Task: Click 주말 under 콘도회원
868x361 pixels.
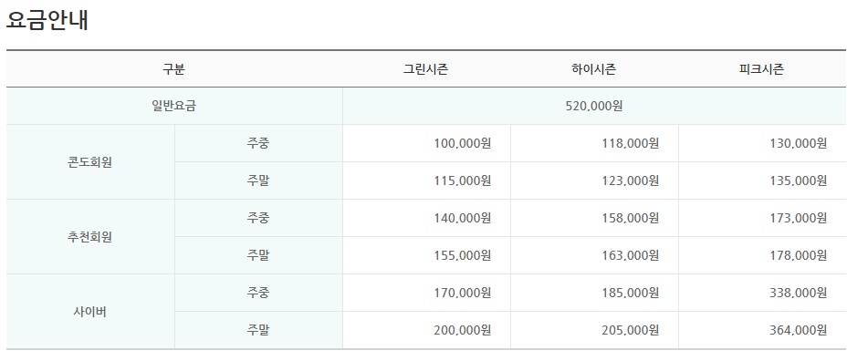Action: point(258,180)
